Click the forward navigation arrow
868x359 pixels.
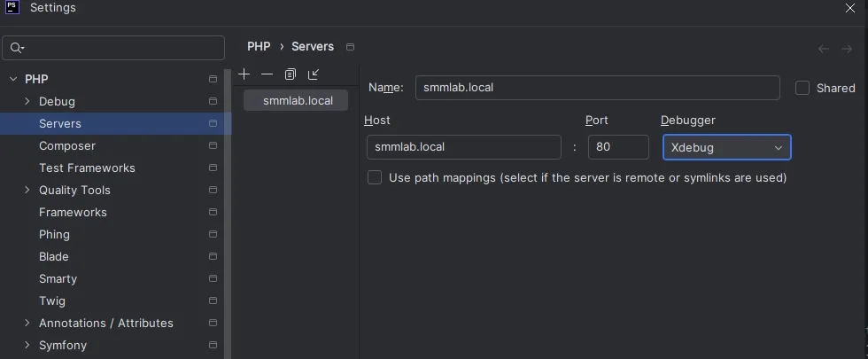[847, 49]
